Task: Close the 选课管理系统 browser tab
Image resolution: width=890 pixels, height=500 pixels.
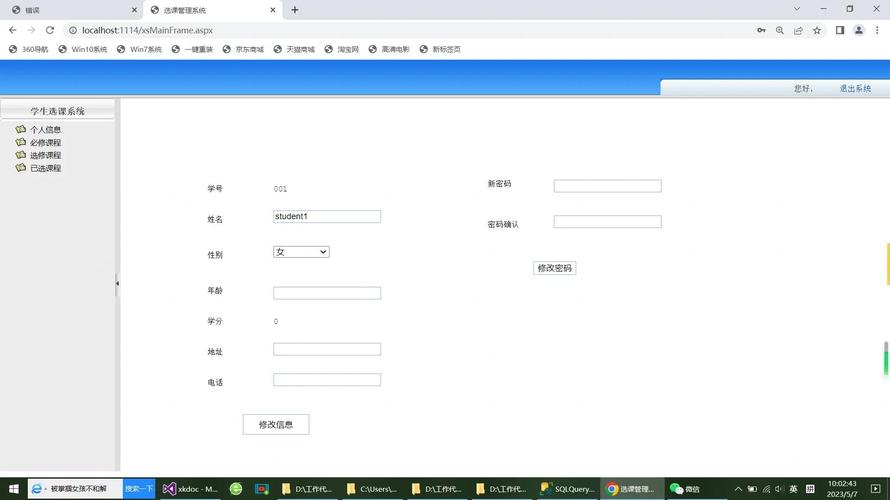Action: (272, 10)
